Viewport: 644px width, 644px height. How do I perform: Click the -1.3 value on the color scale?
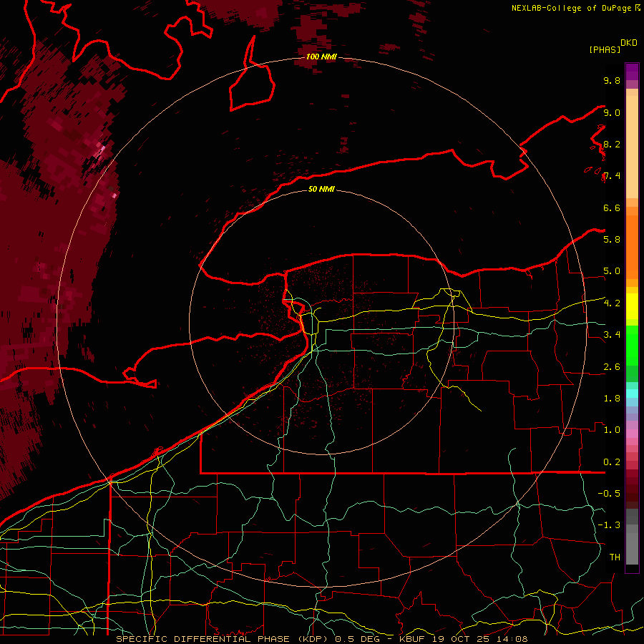coord(609,525)
